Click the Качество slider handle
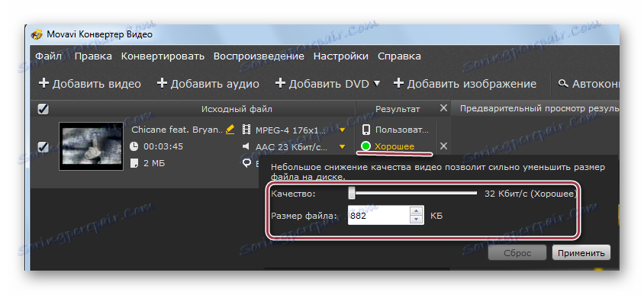Screen dimensions: 644x295 pyautogui.click(x=352, y=193)
